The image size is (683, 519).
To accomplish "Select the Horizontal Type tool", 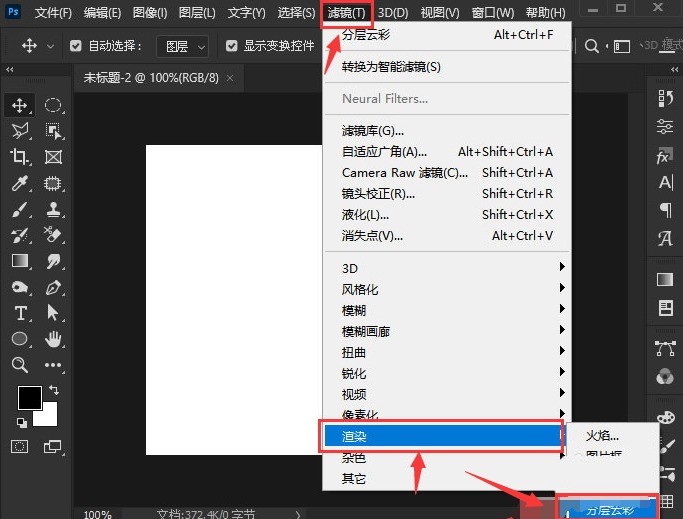I will click(20, 313).
